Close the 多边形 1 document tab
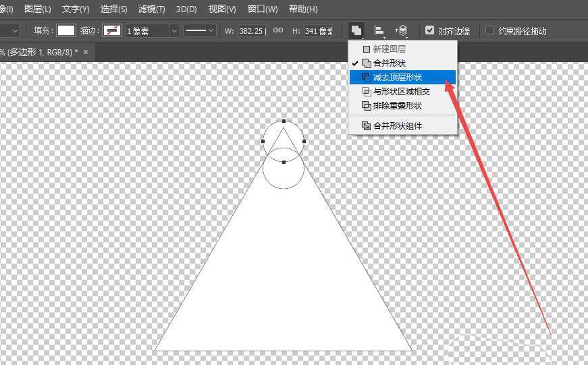Screen dimensions: 588x365 click(86, 52)
